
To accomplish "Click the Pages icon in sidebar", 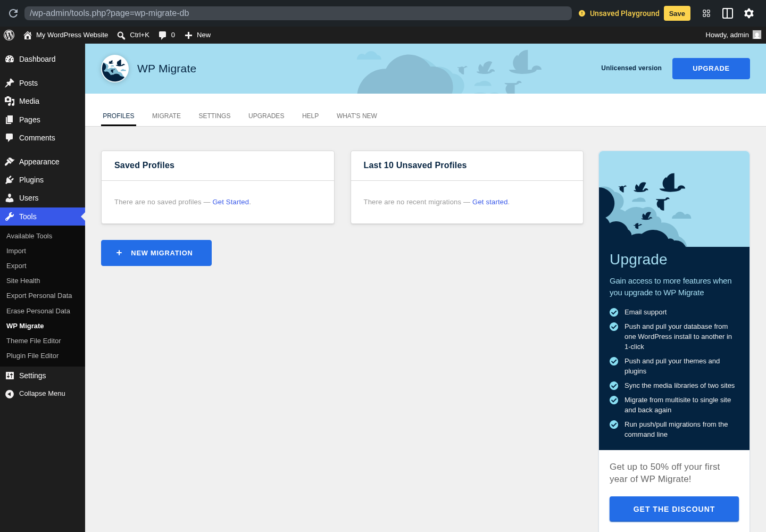I will point(10,120).
